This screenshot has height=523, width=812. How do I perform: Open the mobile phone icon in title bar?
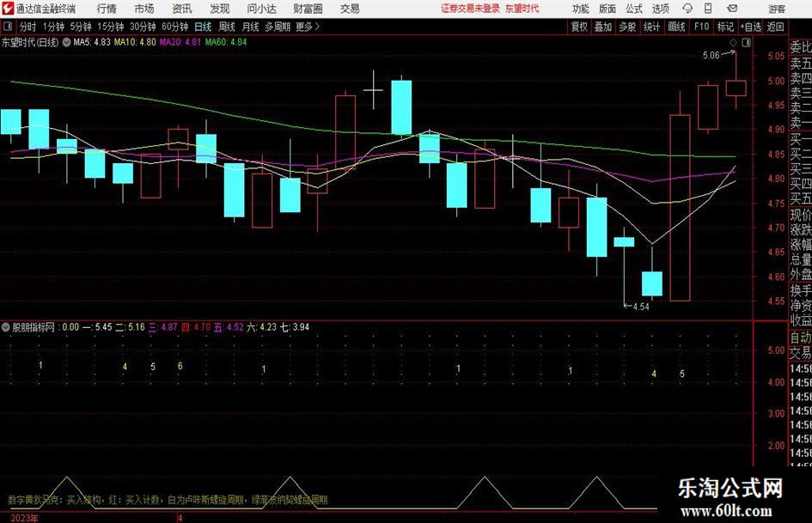pyautogui.click(x=708, y=9)
